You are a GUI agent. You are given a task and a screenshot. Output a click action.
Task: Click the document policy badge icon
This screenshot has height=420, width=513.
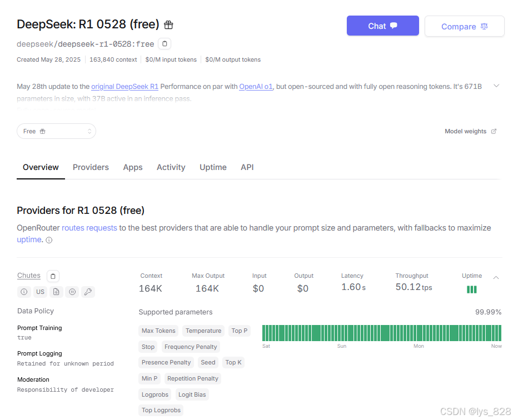point(56,292)
